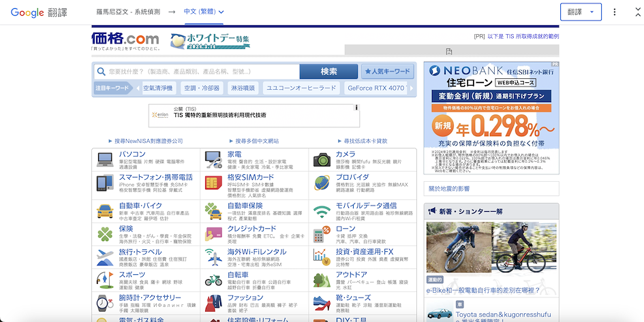Viewport: 644px width, 322px height.
Task: Open the TIS Xenlon banner ad text
Action: click(219, 115)
